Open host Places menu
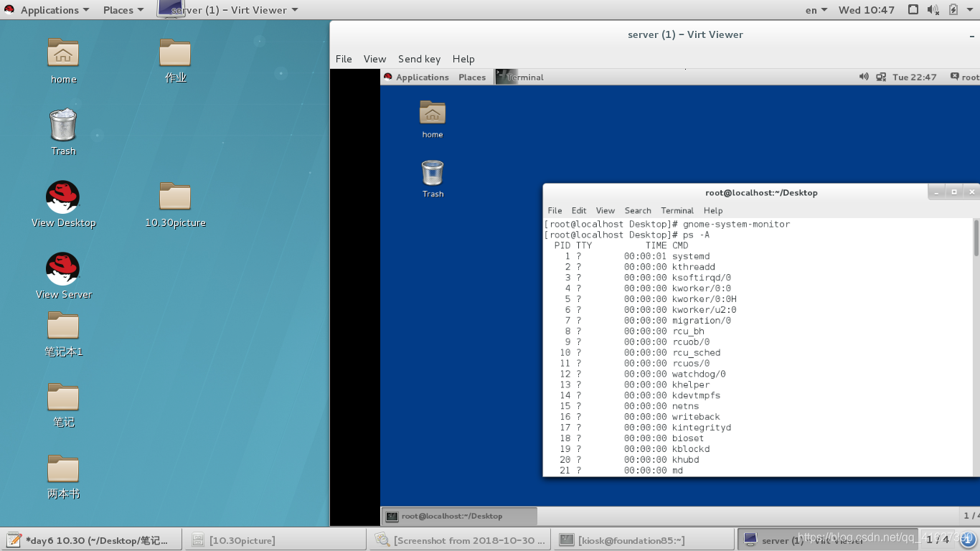This screenshot has height=551, width=980. coord(123,10)
